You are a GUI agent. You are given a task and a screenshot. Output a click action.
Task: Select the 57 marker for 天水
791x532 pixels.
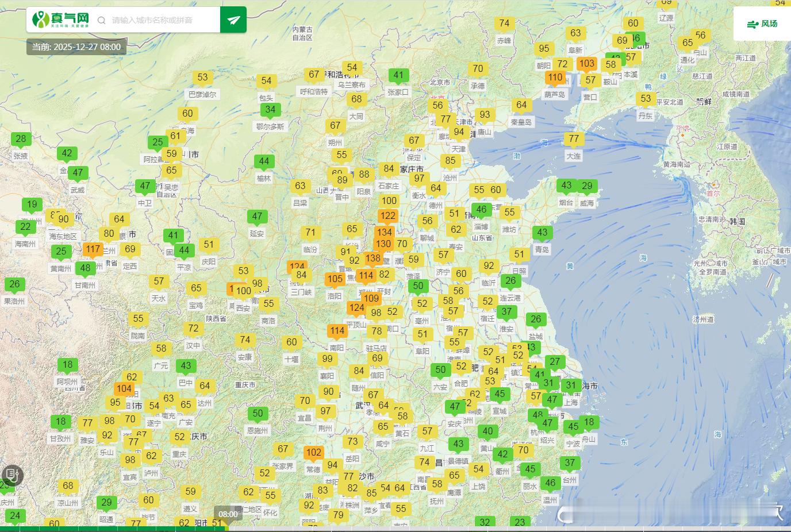tap(159, 282)
